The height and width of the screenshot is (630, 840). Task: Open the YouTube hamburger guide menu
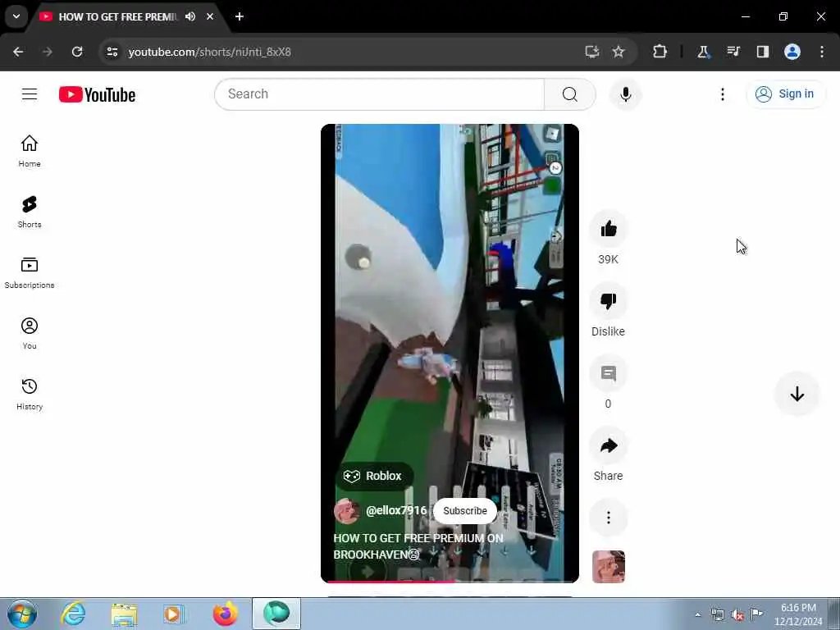click(30, 94)
